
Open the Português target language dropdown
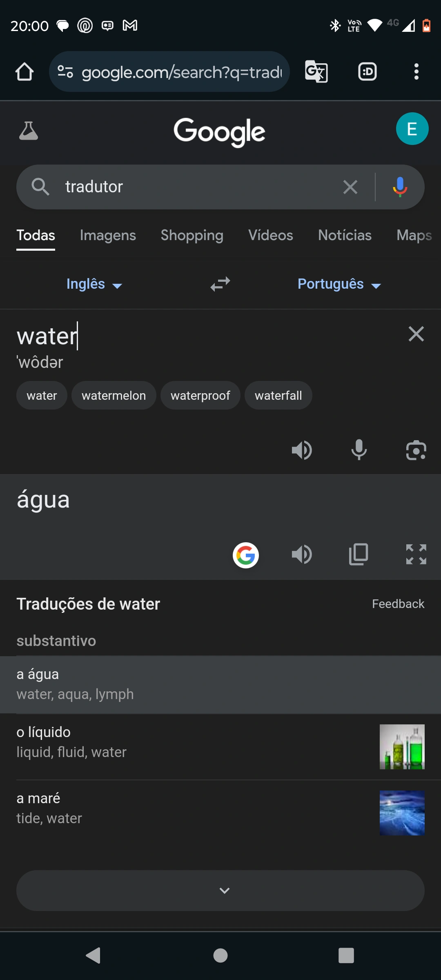pos(339,284)
